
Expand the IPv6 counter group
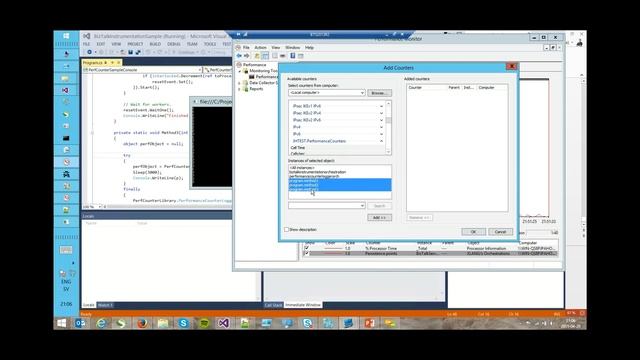click(381, 134)
